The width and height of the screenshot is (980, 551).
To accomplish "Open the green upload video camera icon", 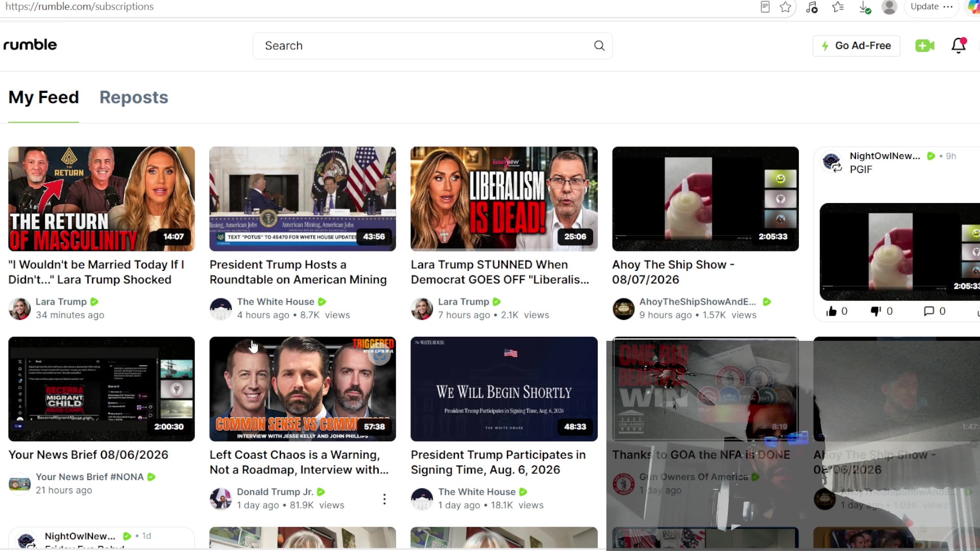I will [924, 46].
